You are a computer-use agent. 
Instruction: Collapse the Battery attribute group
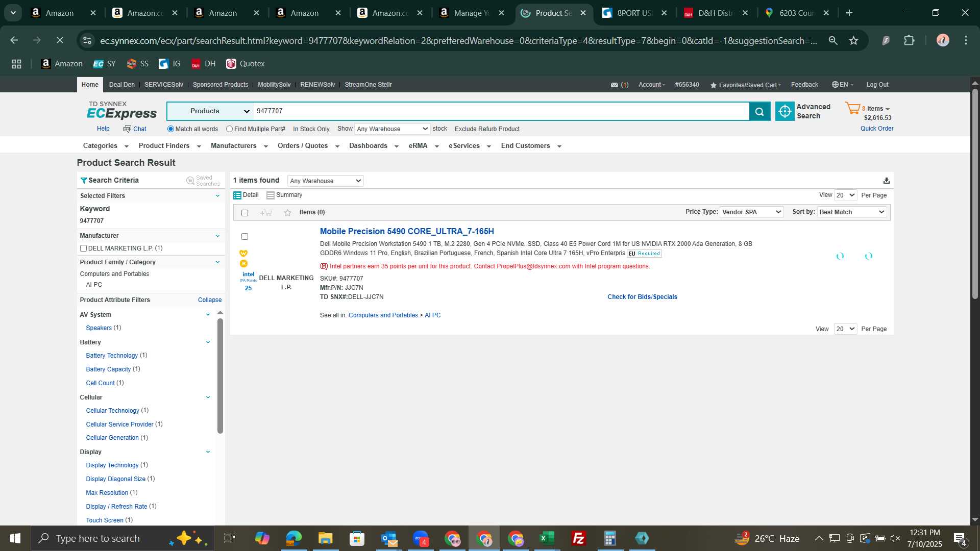point(208,342)
